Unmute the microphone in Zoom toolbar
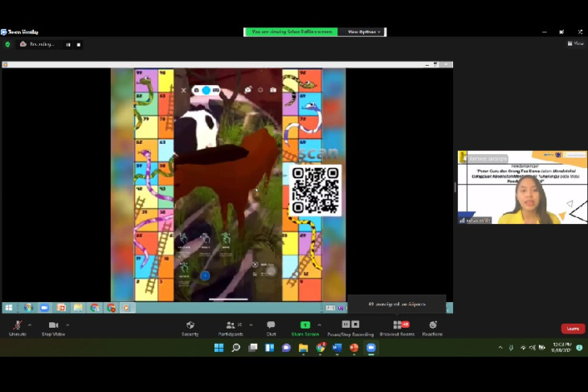The width and height of the screenshot is (588, 392). [x=17, y=325]
